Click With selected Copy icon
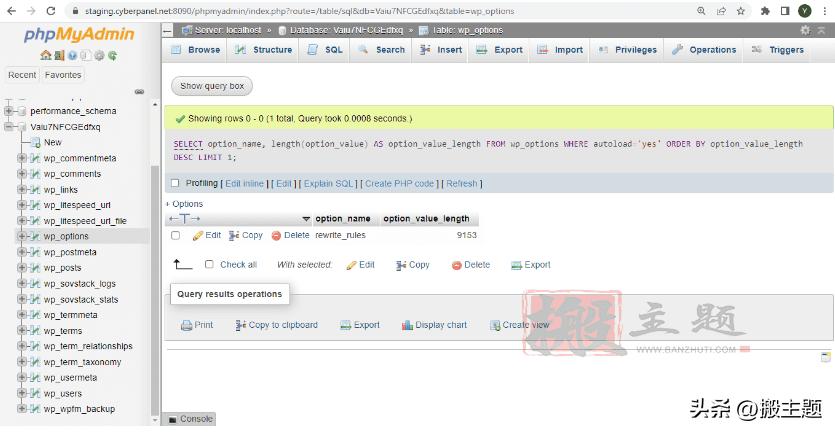Image resolution: width=835 pixels, height=432 pixels. click(x=401, y=265)
